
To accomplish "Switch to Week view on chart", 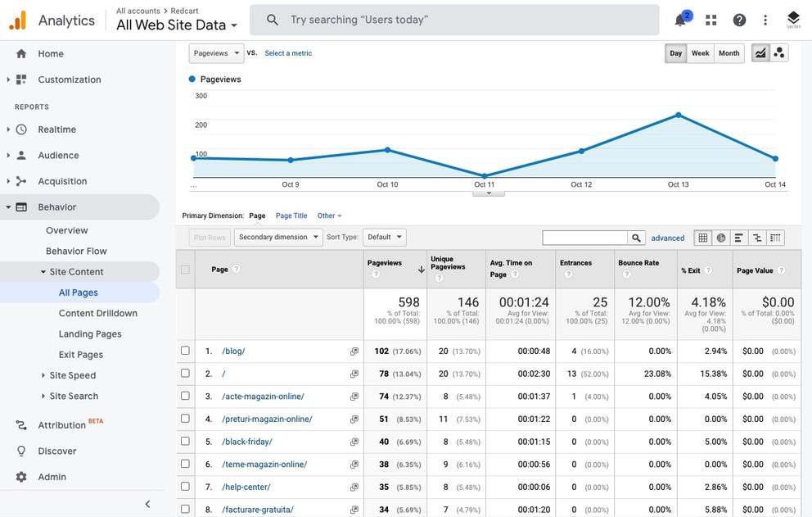I will coord(700,53).
